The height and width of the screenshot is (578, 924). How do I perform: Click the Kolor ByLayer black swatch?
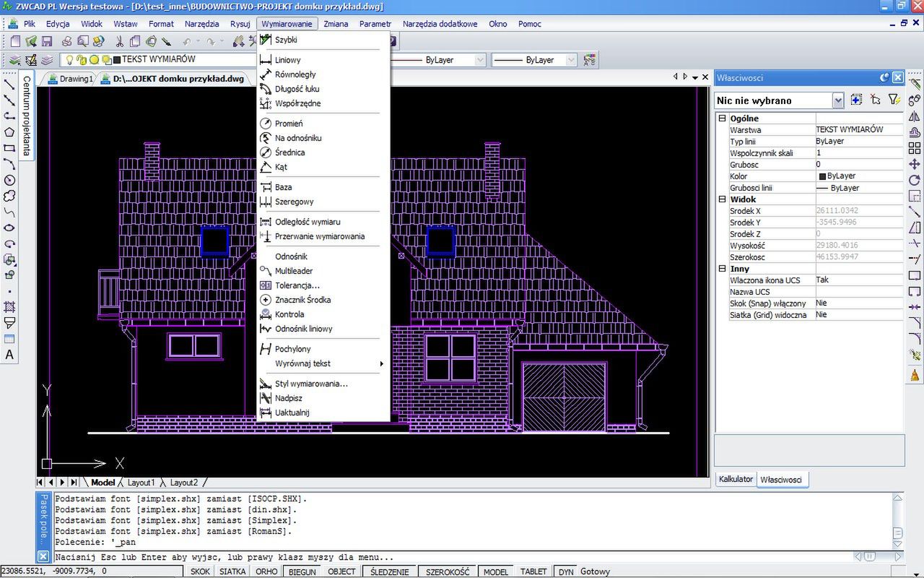[x=822, y=176]
